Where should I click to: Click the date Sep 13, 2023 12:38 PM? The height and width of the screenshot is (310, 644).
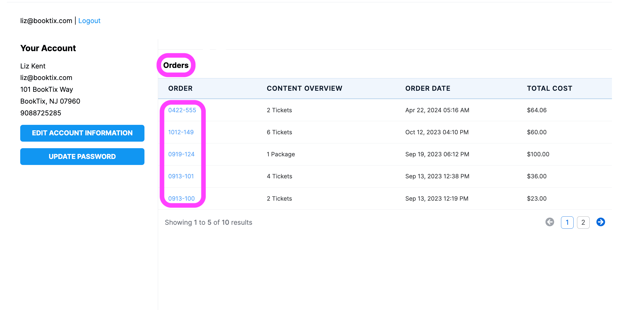pyautogui.click(x=437, y=176)
